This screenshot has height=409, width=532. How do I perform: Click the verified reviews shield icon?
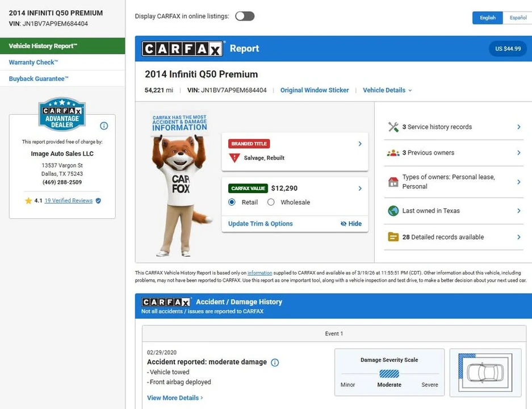[x=98, y=201]
